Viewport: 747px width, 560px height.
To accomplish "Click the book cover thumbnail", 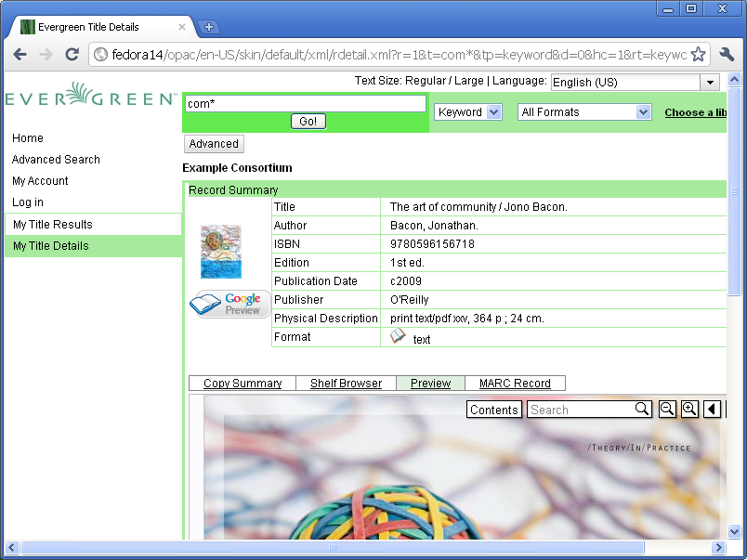I will pyautogui.click(x=220, y=252).
